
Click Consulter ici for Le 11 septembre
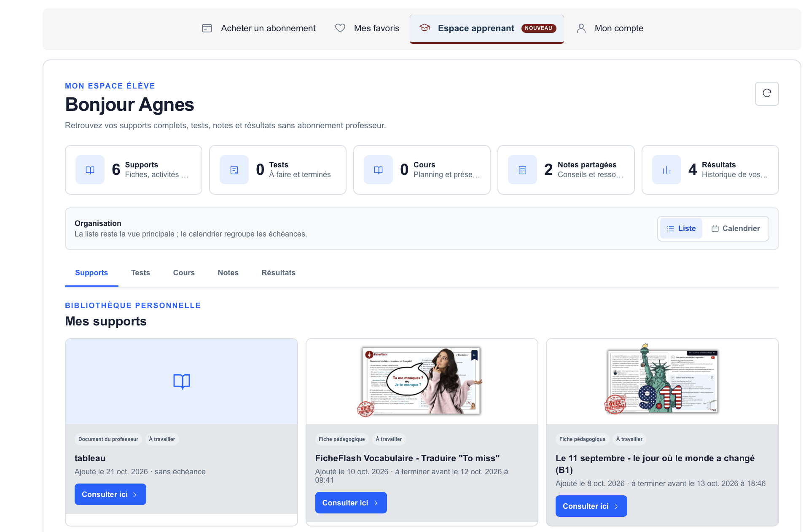coord(591,506)
